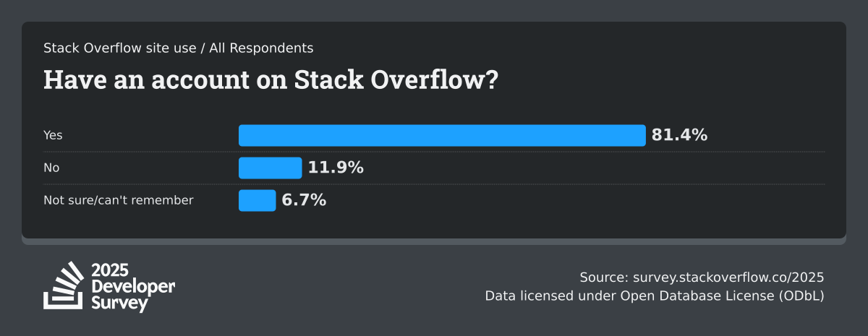Select the 81.4% value label

click(x=679, y=135)
